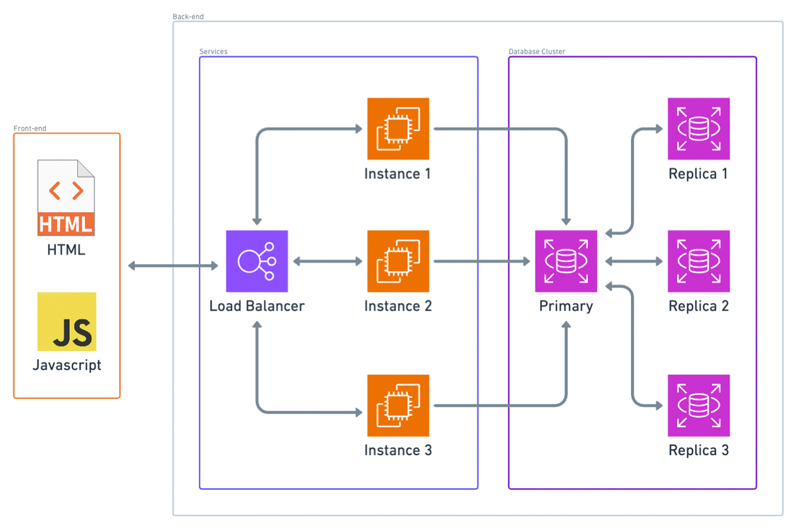Click the arrow between Front-end and Load Balancer
The image size is (798, 532).
point(173,266)
